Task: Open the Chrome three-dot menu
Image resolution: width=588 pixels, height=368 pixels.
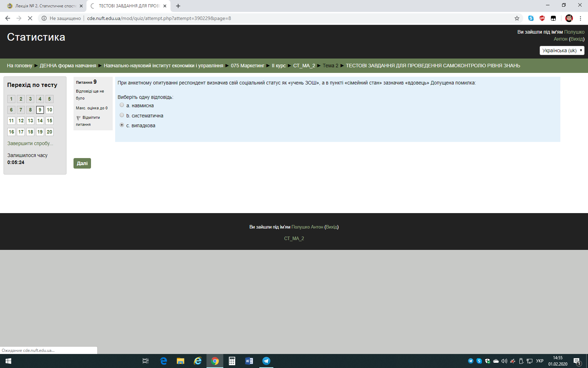Action: (x=580, y=18)
